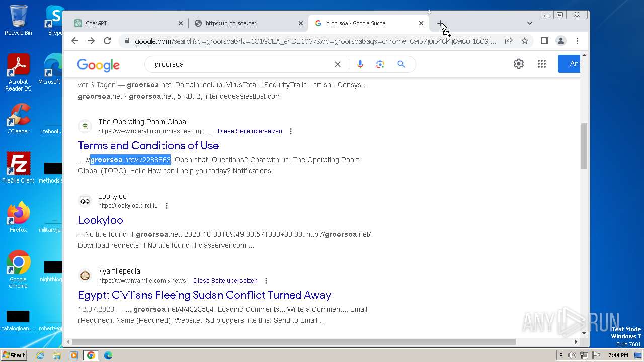Submit search with the magnifier icon
The width and height of the screenshot is (644, 362).
401,64
